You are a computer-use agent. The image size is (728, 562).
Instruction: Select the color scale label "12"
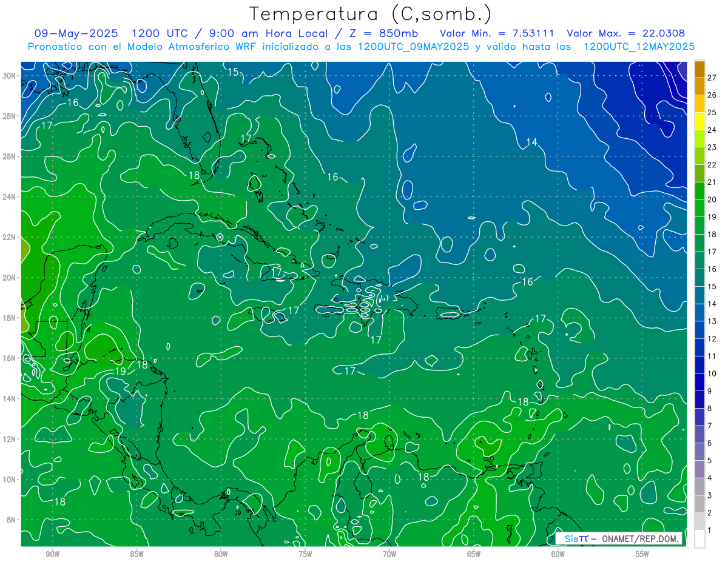pyautogui.click(x=712, y=339)
